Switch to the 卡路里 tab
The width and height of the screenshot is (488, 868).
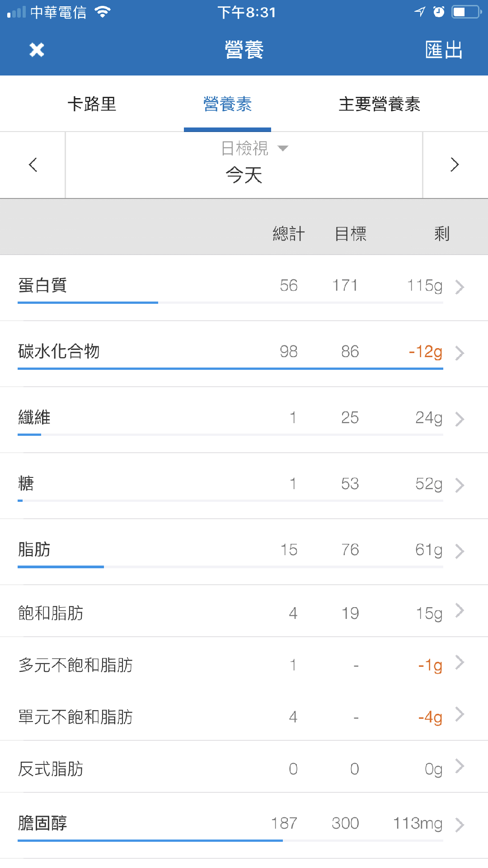tap(92, 104)
